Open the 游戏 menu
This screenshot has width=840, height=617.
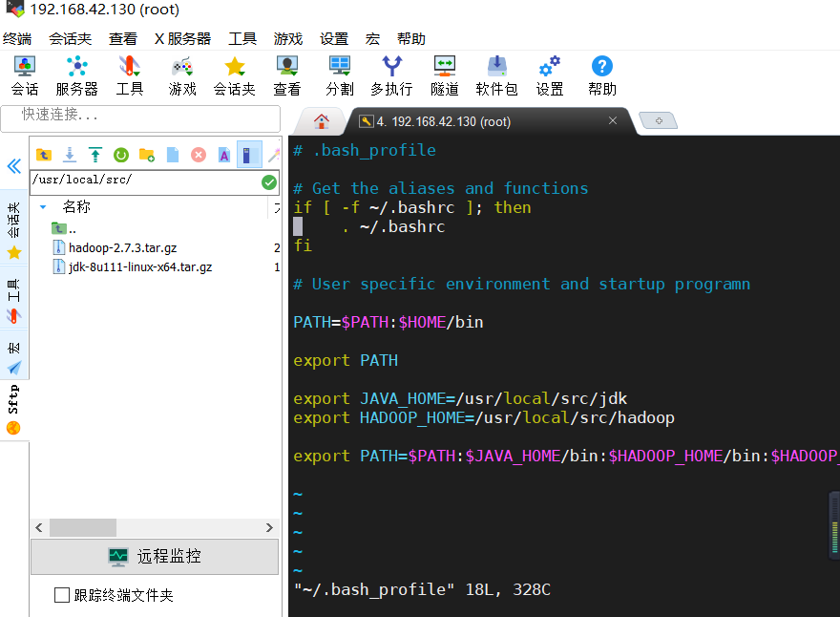[288, 38]
